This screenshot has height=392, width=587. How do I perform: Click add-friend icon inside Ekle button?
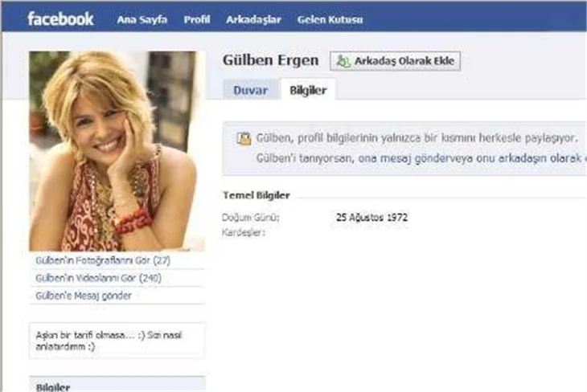point(343,61)
